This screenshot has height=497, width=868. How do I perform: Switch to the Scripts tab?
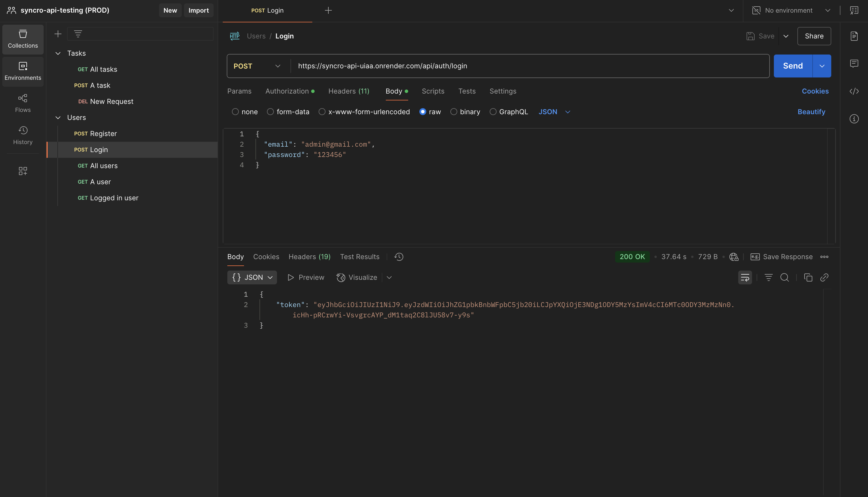tap(433, 91)
